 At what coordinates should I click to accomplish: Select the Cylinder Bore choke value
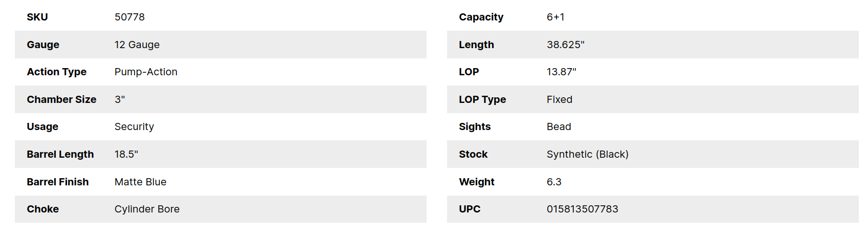coord(147,209)
